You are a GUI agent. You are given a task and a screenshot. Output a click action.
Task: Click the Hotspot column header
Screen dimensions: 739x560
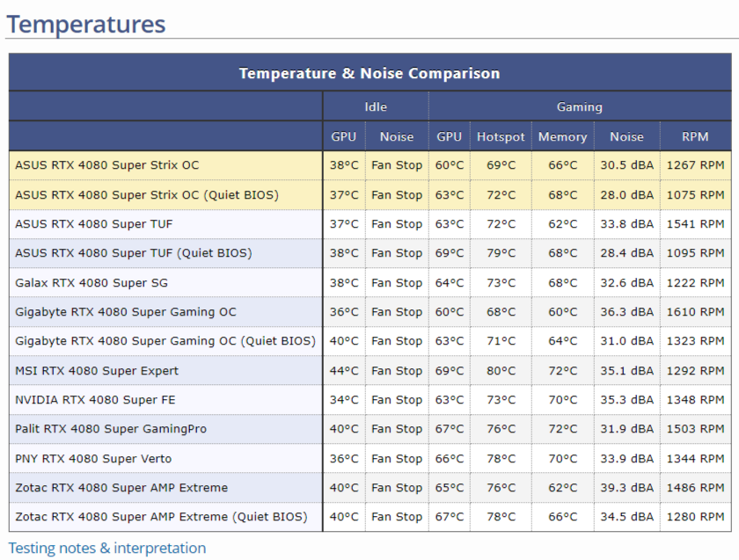tap(501, 136)
